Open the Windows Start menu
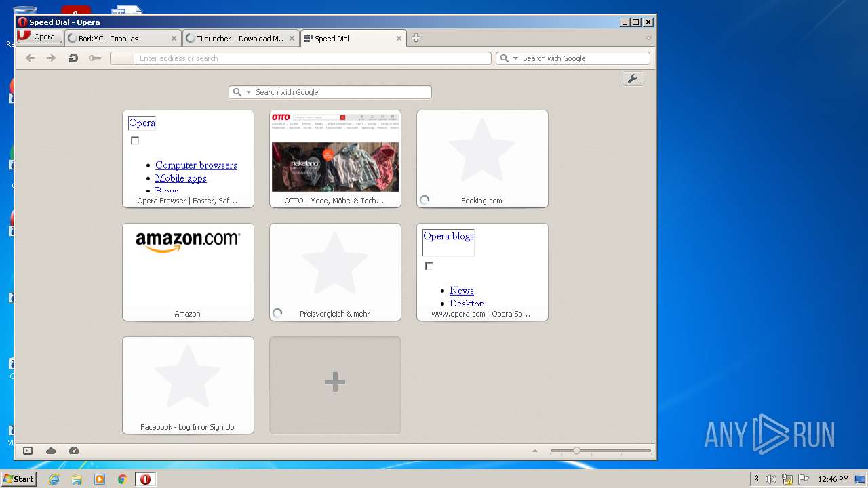Viewport: 868px width, 488px height. (18, 479)
